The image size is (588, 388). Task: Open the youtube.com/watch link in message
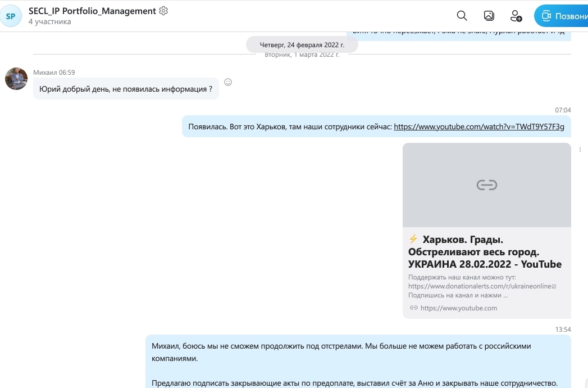tap(478, 127)
